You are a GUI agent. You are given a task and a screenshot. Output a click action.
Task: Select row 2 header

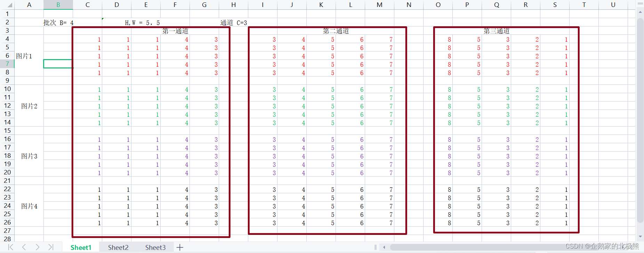coord(7,22)
